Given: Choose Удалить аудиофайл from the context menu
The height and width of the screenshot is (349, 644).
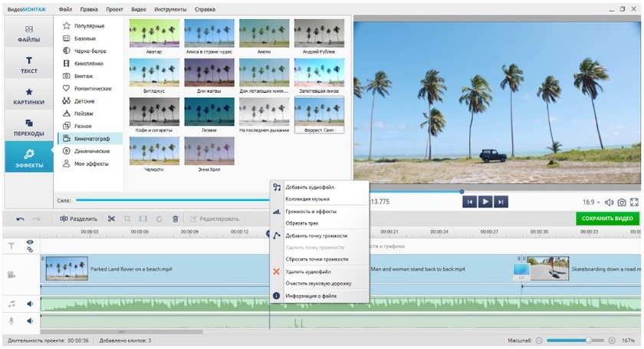Looking at the screenshot, I should click(x=308, y=272).
